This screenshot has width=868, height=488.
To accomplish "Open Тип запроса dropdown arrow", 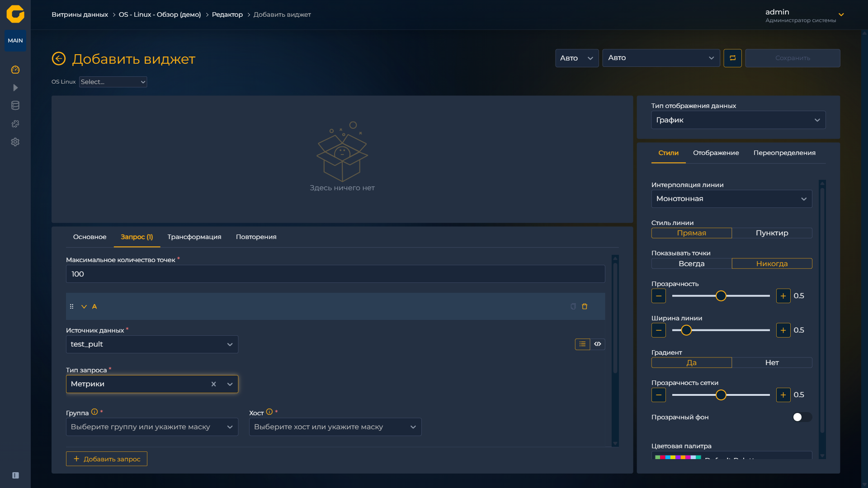I will click(230, 384).
